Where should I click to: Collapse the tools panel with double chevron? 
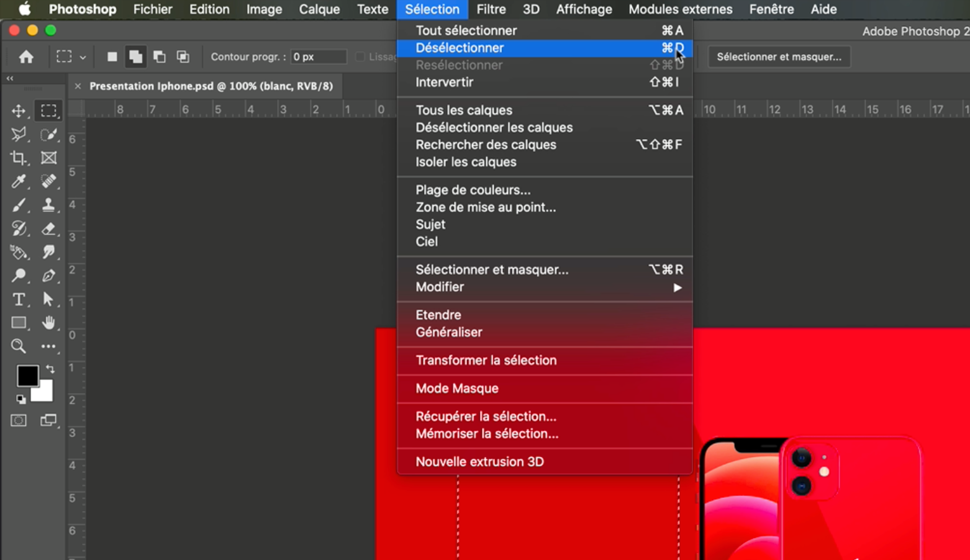pos(10,78)
